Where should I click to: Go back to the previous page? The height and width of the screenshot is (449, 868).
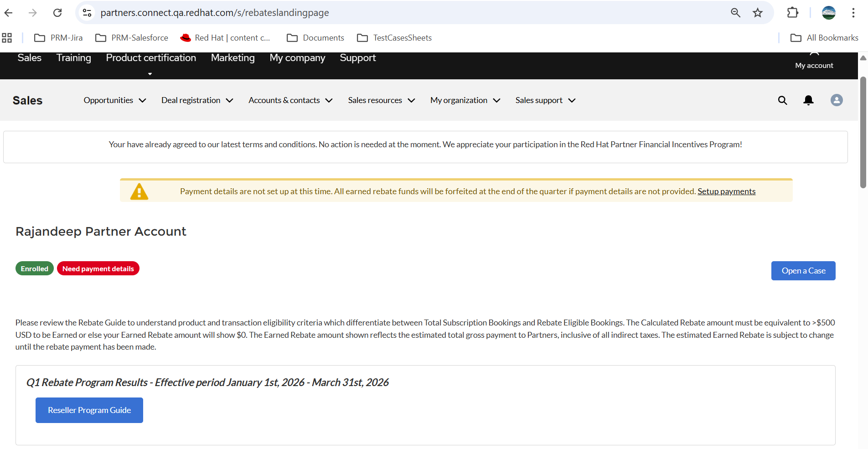(9, 13)
